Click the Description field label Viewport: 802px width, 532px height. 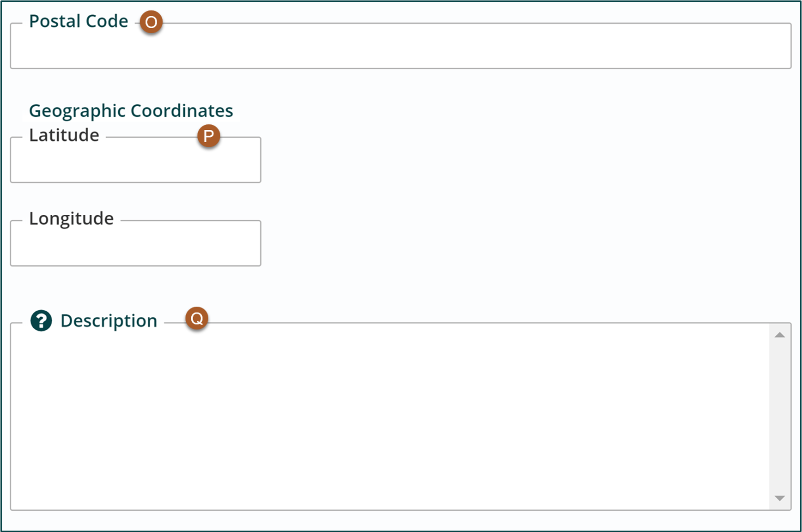click(109, 320)
